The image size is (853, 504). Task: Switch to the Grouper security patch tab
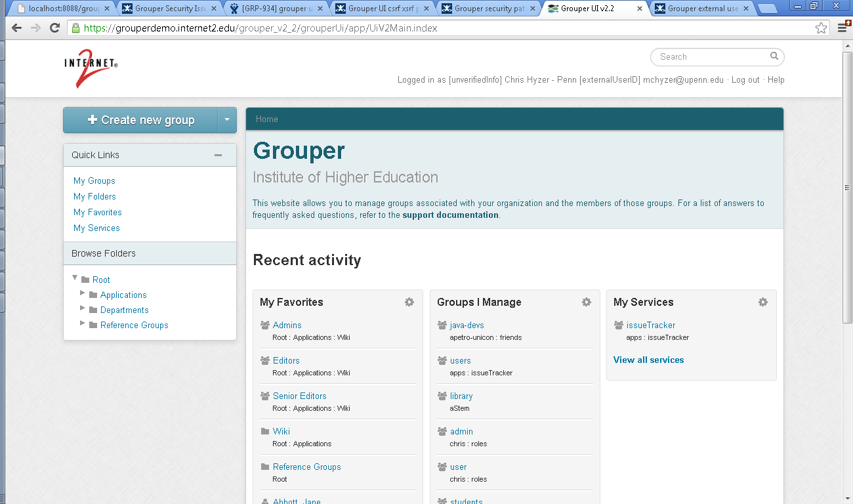point(489,9)
